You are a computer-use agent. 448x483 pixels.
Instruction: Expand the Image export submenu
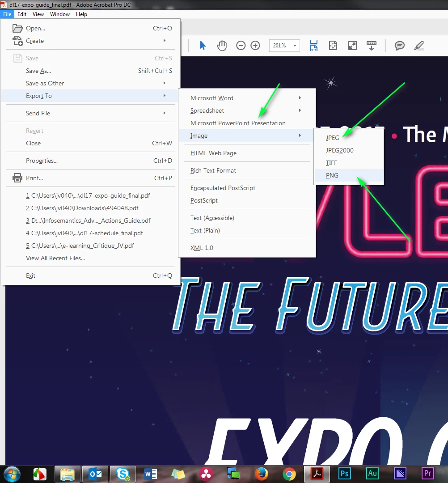point(247,136)
